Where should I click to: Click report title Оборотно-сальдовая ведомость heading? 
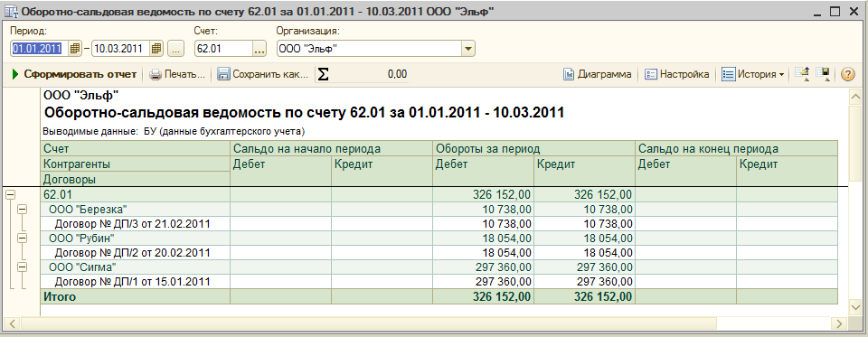(x=304, y=113)
